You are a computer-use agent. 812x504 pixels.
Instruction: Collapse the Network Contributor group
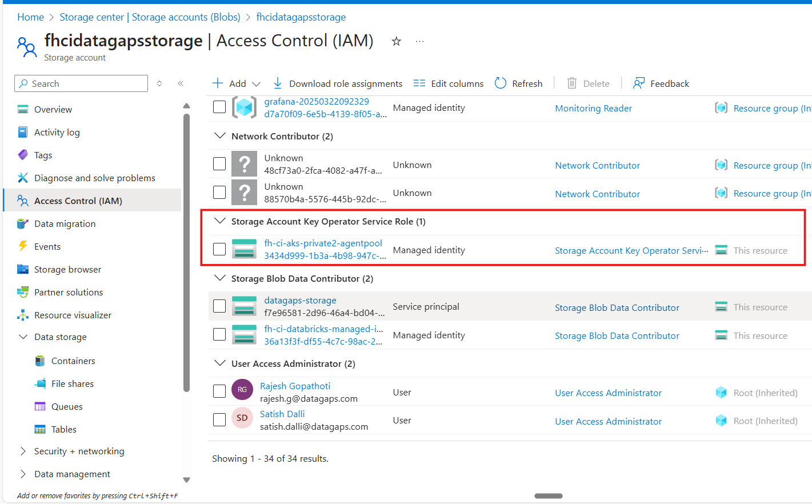click(x=219, y=136)
